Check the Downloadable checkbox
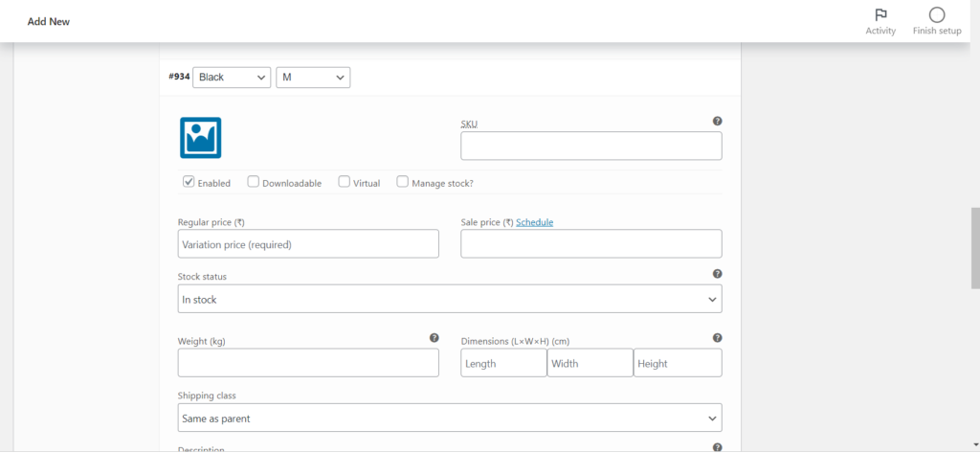 pos(253,181)
